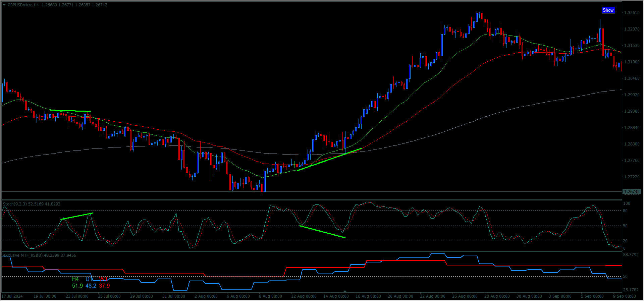
Task: Click the 1.32610 price scale label
Action: [x=631, y=13]
